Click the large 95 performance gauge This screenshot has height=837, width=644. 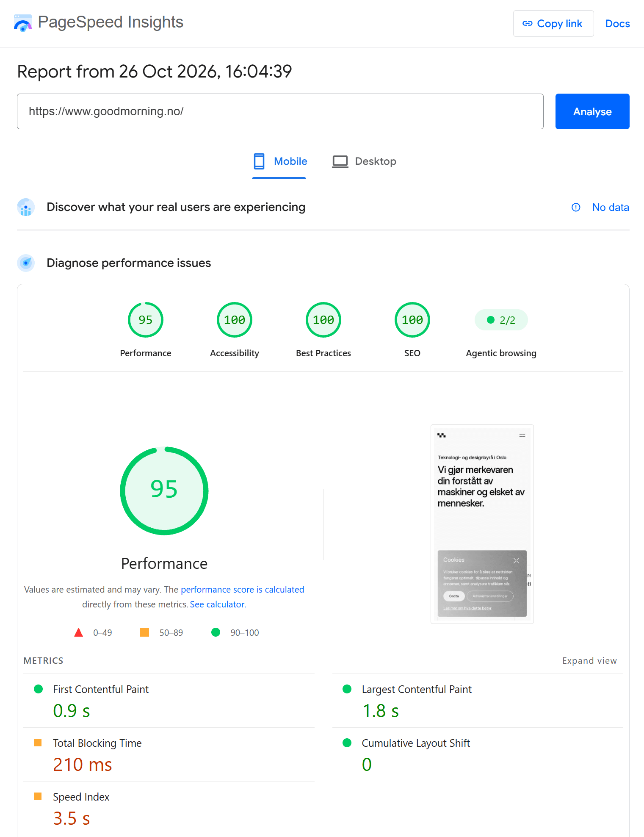(164, 491)
